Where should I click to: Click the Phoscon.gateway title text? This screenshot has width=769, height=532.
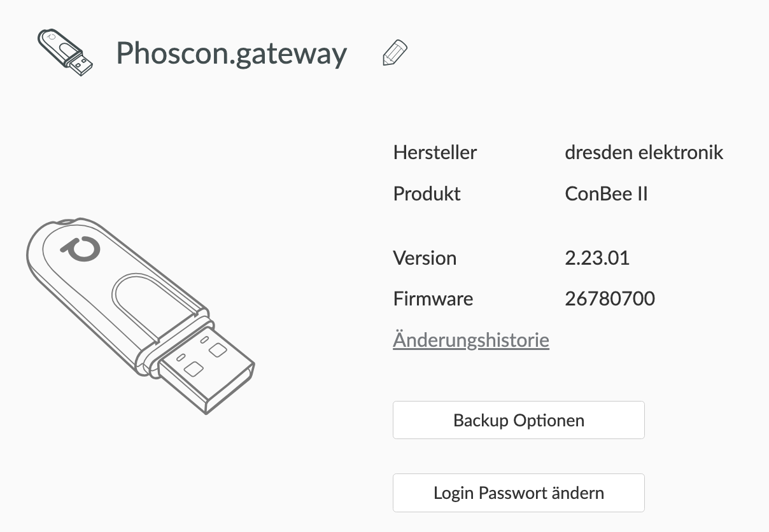232,53
